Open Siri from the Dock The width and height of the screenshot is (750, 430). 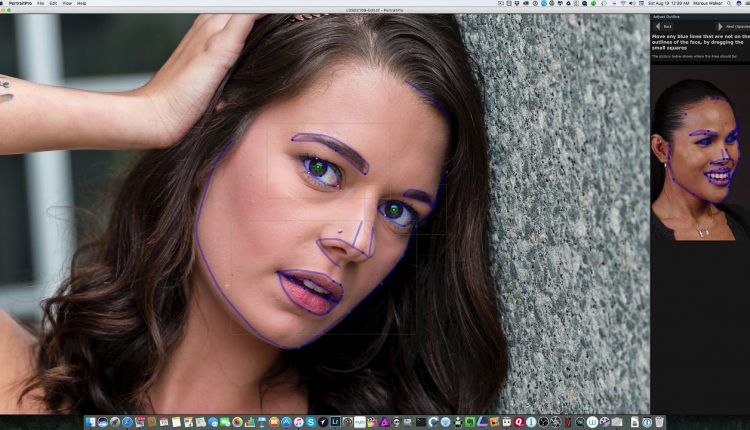pyautogui.click(x=102, y=422)
